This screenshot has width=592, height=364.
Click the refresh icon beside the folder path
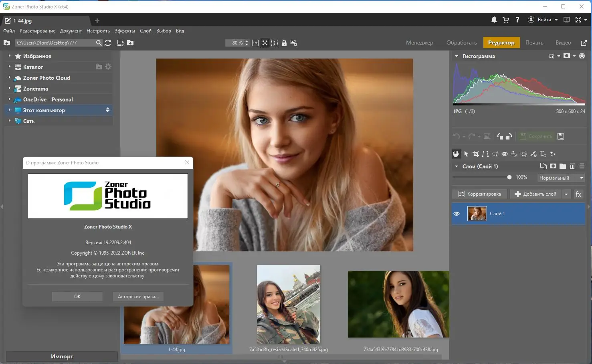click(108, 43)
